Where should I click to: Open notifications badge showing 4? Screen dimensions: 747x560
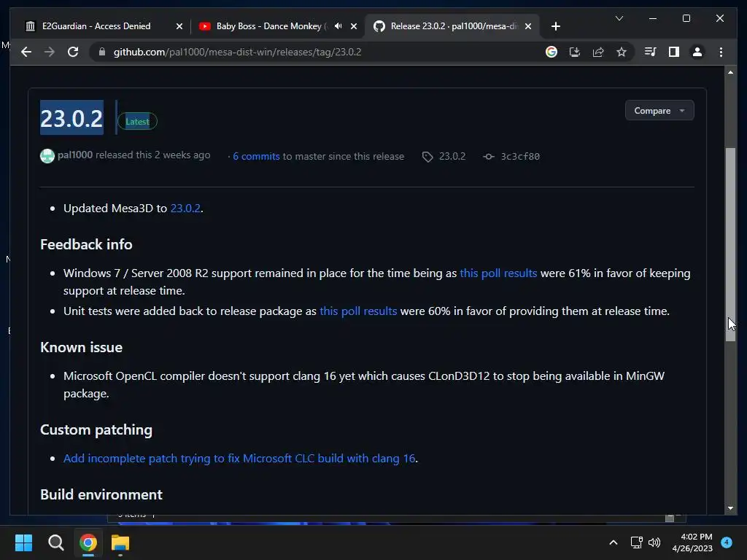pos(727,542)
